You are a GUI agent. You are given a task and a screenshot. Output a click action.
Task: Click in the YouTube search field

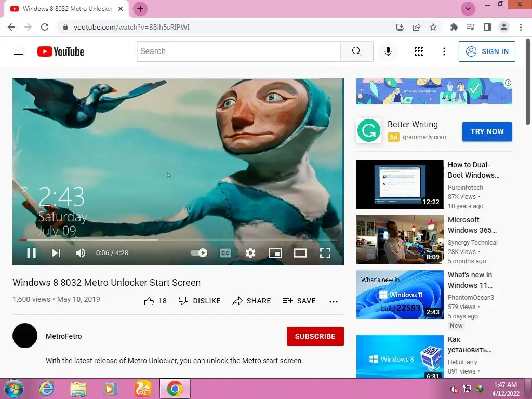pyautogui.click(x=238, y=51)
